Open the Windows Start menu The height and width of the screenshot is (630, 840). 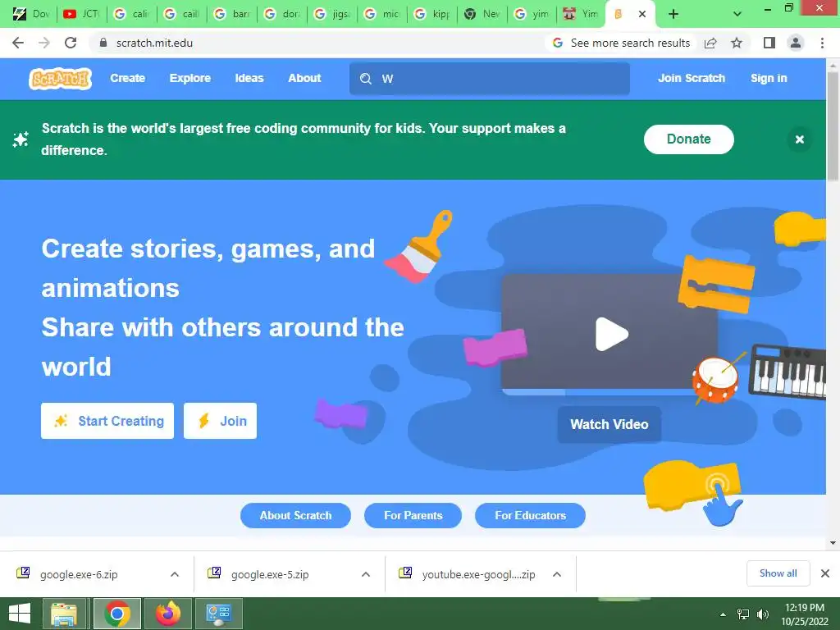tap(20, 614)
